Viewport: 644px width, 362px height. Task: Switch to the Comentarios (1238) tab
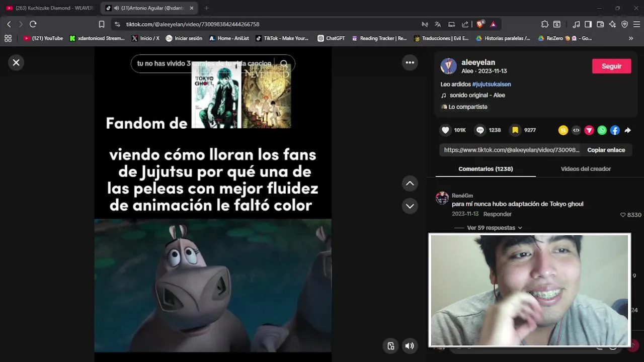pyautogui.click(x=486, y=169)
